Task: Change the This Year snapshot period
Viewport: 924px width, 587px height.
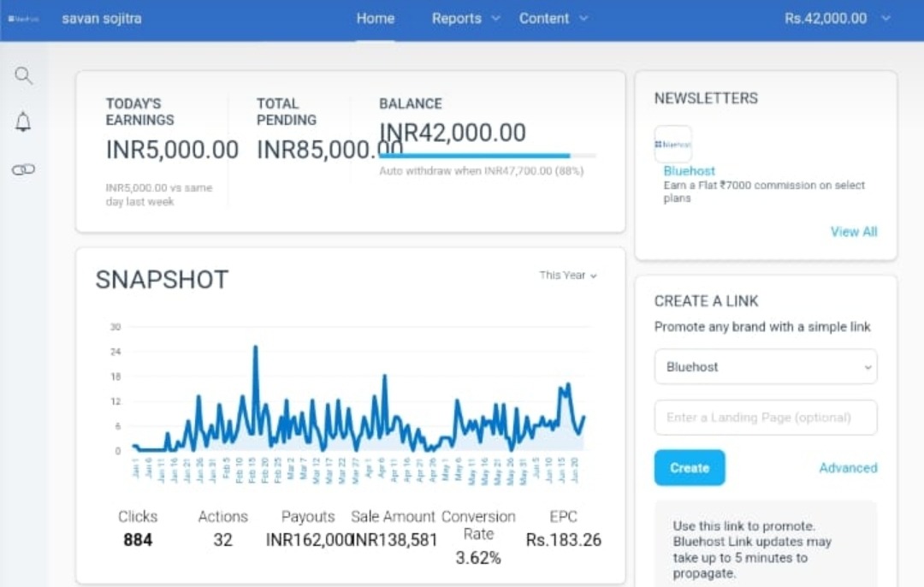Action: click(567, 276)
